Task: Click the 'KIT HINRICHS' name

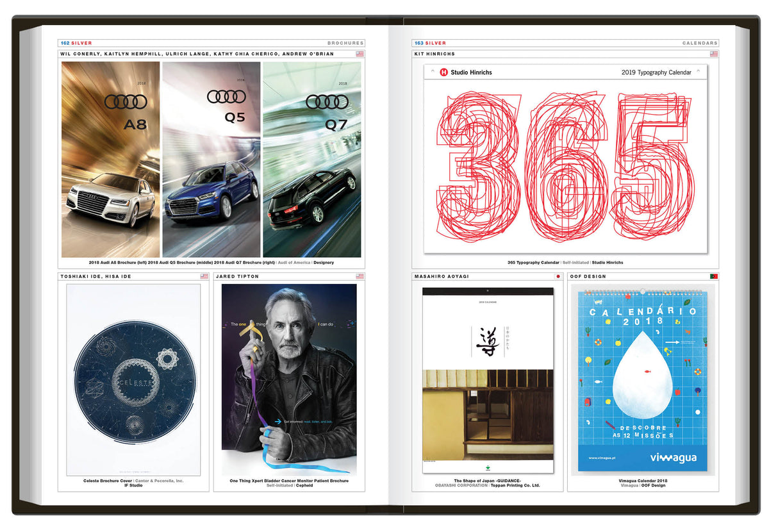Action: click(434, 54)
